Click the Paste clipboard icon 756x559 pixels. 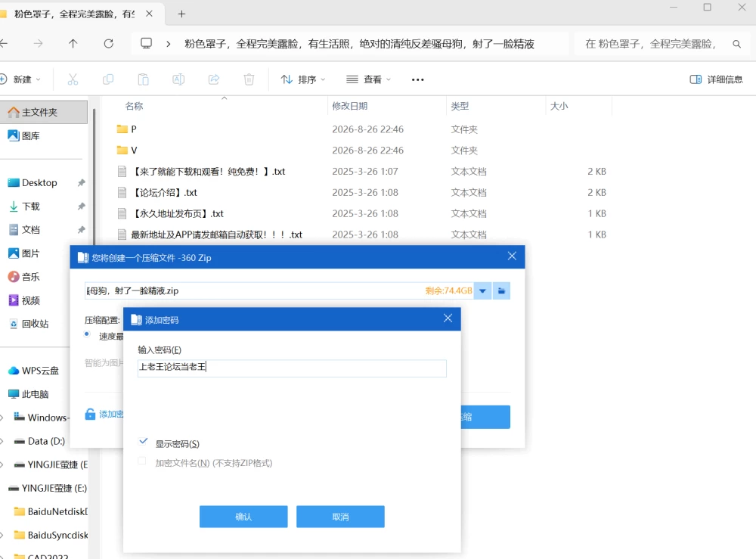coord(143,79)
